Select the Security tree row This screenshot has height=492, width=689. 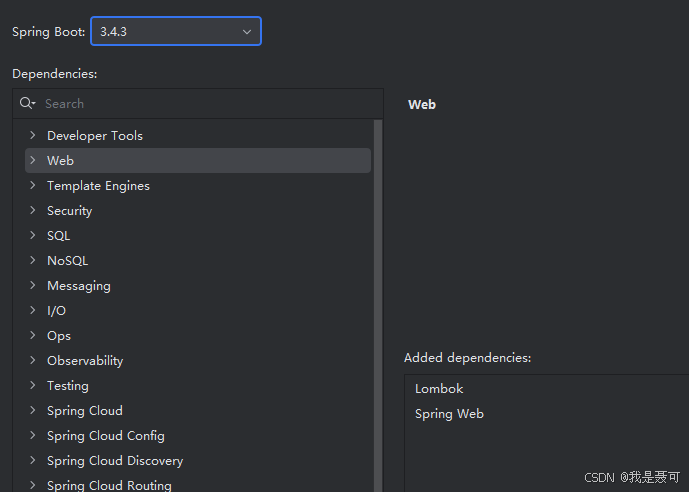pyautogui.click(x=198, y=210)
